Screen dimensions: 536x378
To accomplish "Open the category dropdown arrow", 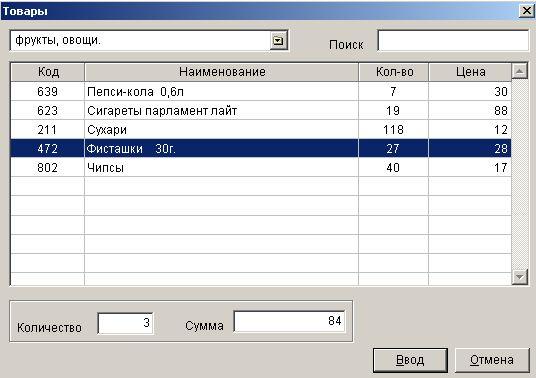I will click(x=278, y=41).
